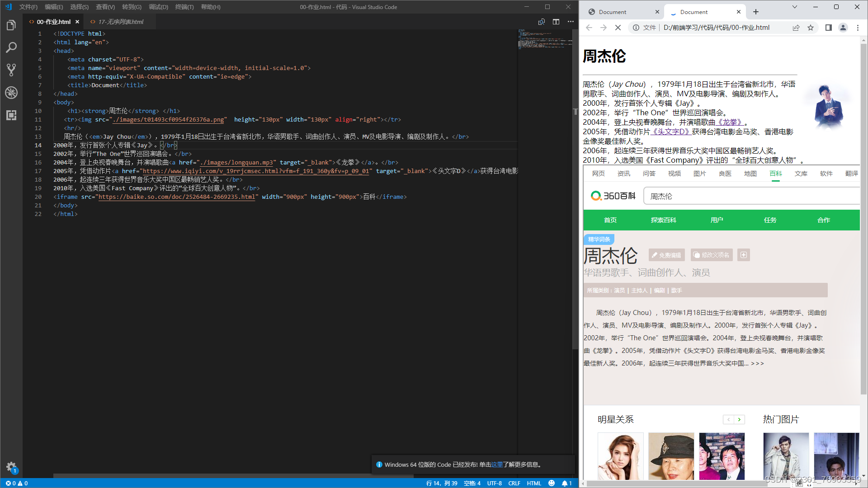868x488 pixels.
Task: Open the Debug view icon
Action: pyautogui.click(x=11, y=93)
